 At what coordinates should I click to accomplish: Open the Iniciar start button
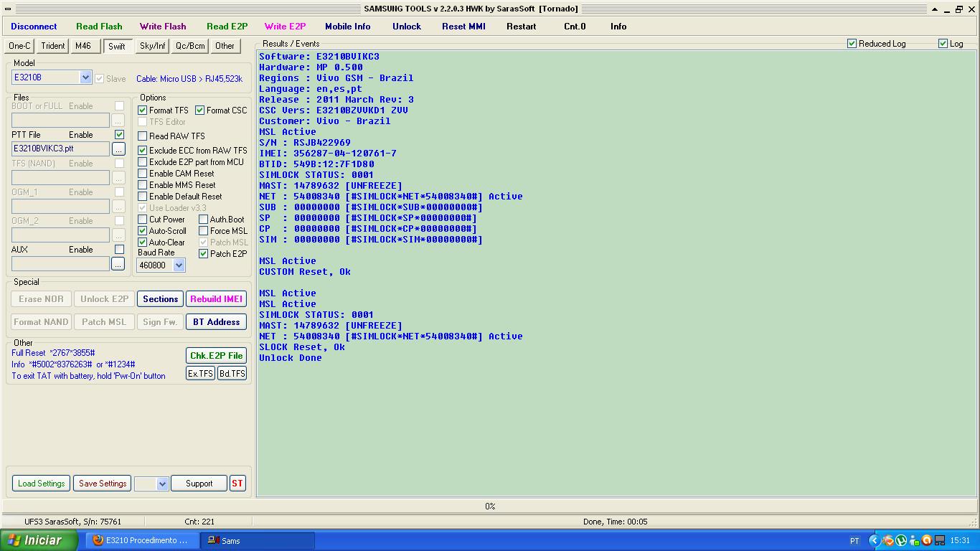[x=39, y=540]
